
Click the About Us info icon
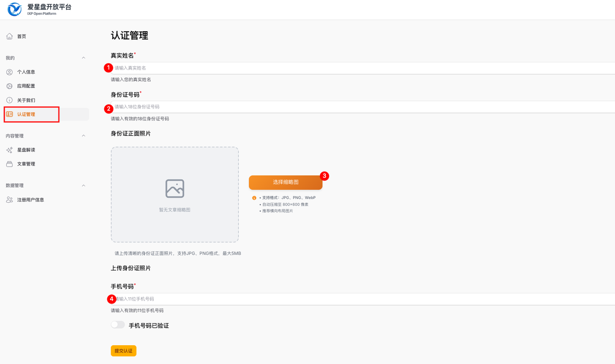pyautogui.click(x=10, y=100)
